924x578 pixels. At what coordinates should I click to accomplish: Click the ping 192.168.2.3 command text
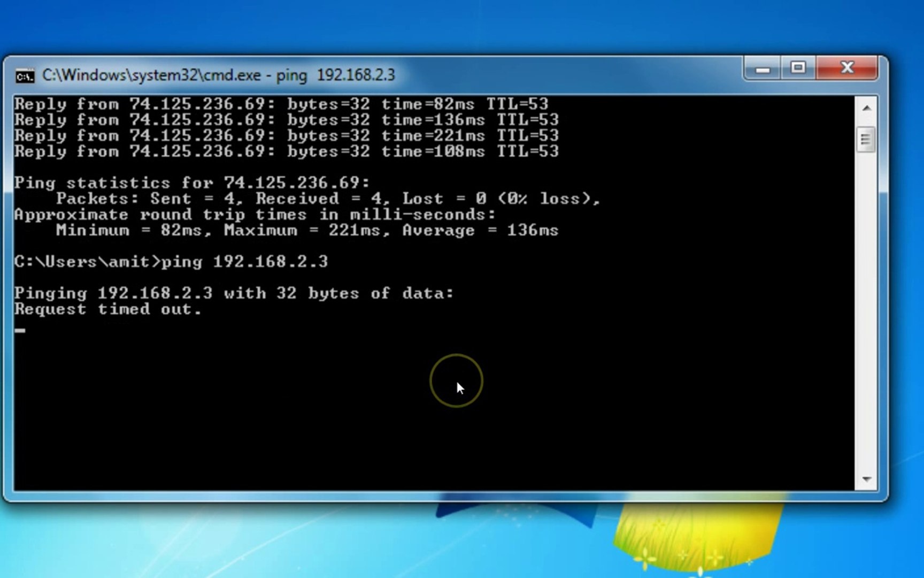(241, 262)
